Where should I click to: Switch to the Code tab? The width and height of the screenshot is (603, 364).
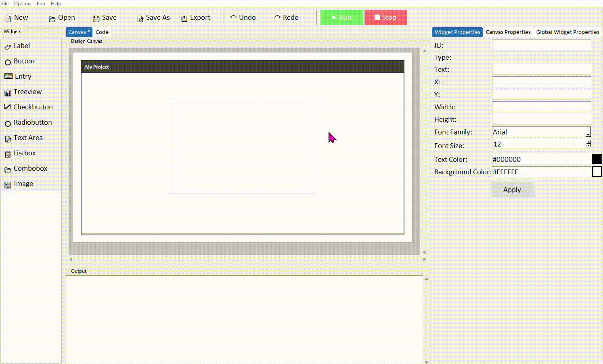(x=102, y=32)
